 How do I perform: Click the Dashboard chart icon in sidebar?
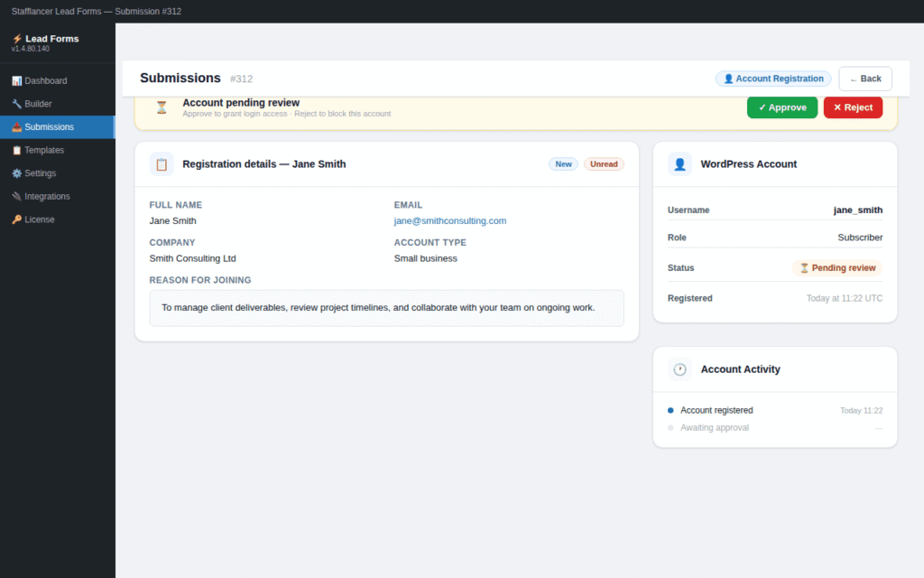[x=16, y=80]
